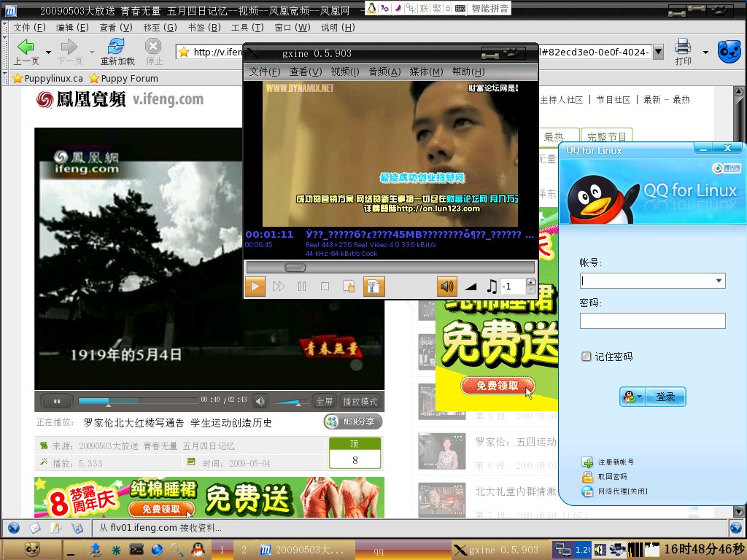Viewport: 747px width, 560px height.
Task: Open forward button history dropdown arrow
Action: click(x=92, y=52)
